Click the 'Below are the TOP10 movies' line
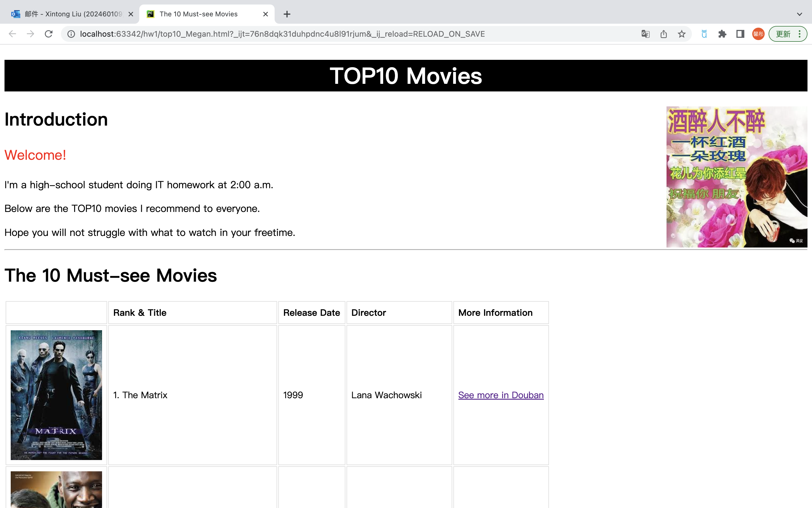This screenshot has height=508, width=812. coord(132,209)
